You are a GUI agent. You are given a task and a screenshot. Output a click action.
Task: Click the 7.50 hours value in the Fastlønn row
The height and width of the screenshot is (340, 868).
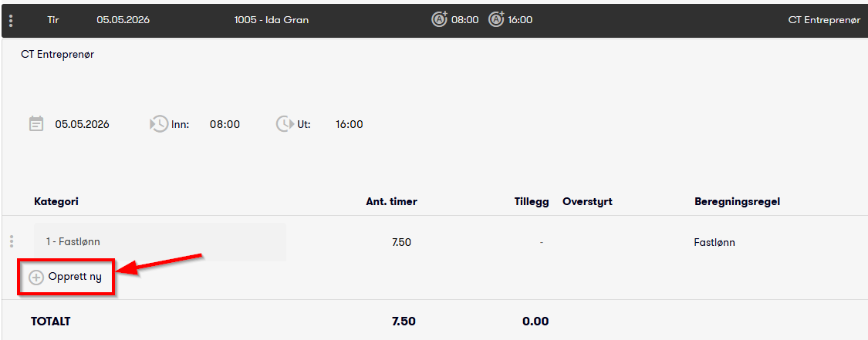[x=400, y=242]
